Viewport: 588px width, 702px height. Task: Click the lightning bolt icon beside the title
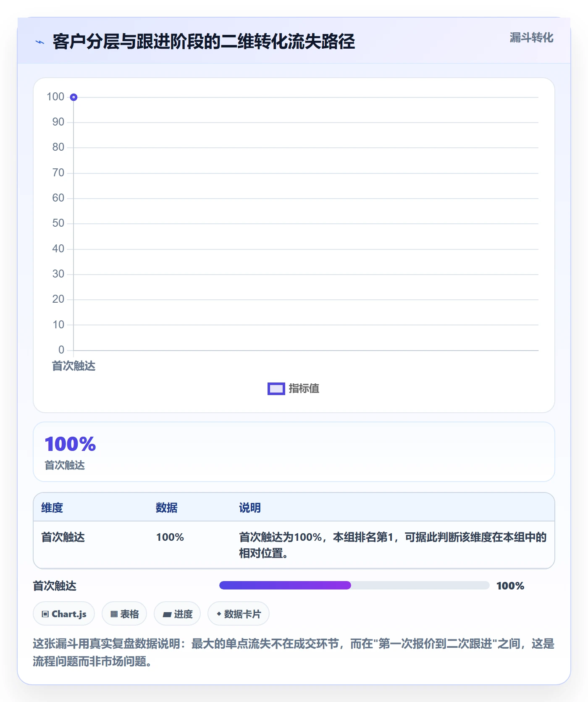(x=40, y=42)
